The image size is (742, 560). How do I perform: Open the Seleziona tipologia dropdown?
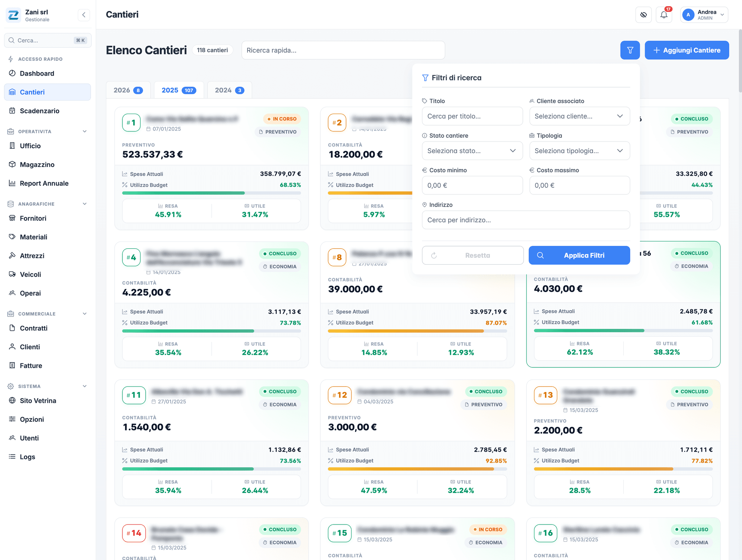point(580,151)
